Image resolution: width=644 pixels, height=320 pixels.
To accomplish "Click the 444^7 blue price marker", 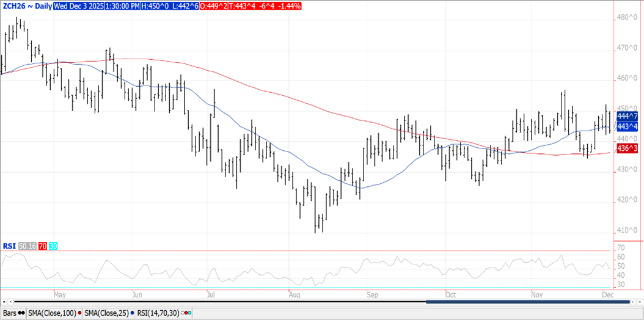I will point(628,116).
